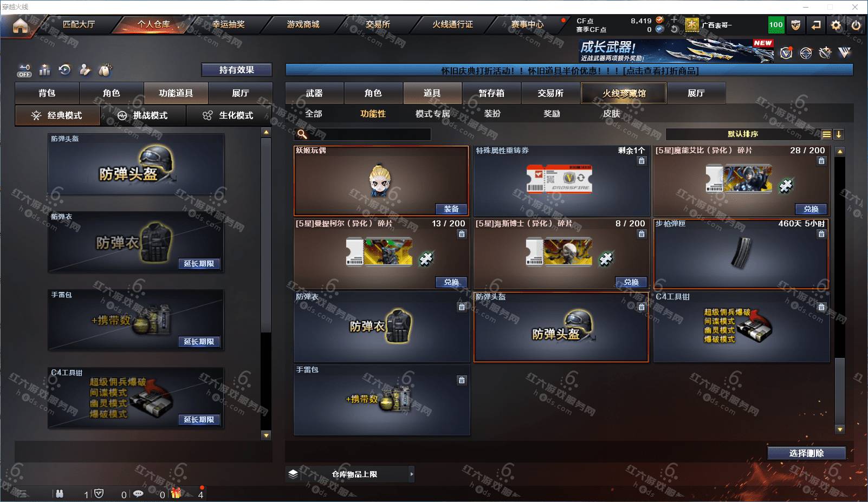Click trash icon on 步枪弹匣 item
868x502 pixels.
[x=821, y=234]
